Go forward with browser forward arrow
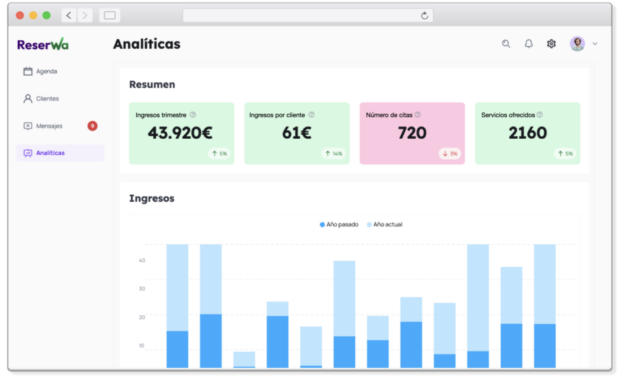 click(85, 15)
